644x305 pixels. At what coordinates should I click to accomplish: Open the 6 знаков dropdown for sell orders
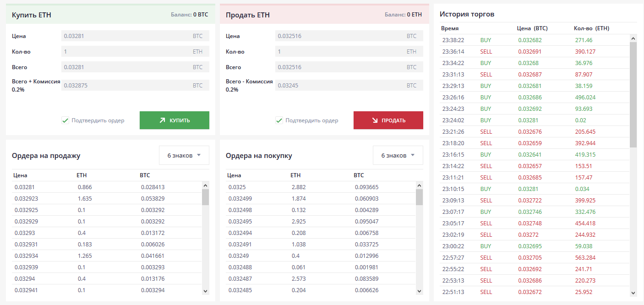tap(184, 155)
